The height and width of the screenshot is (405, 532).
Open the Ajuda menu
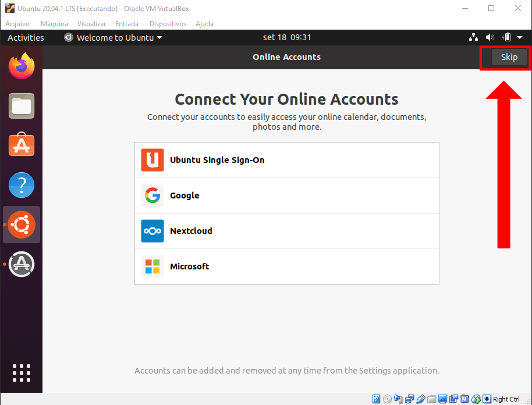pos(204,24)
